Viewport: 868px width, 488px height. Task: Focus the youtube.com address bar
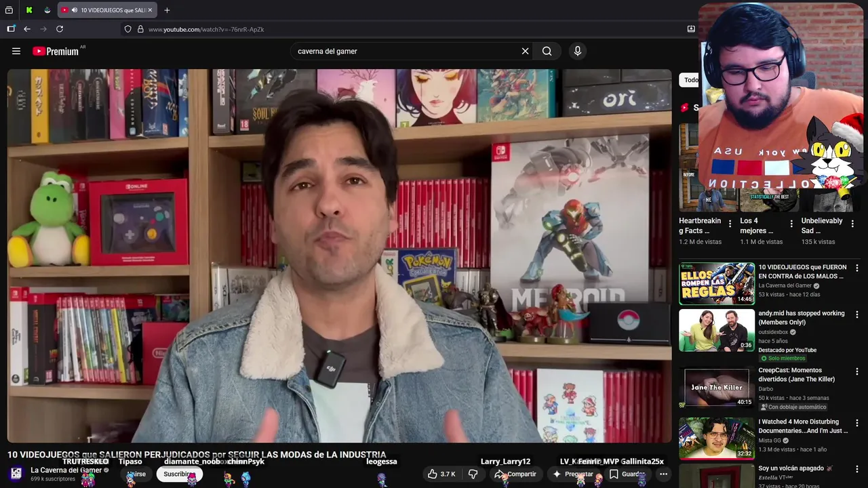(407, 29)
